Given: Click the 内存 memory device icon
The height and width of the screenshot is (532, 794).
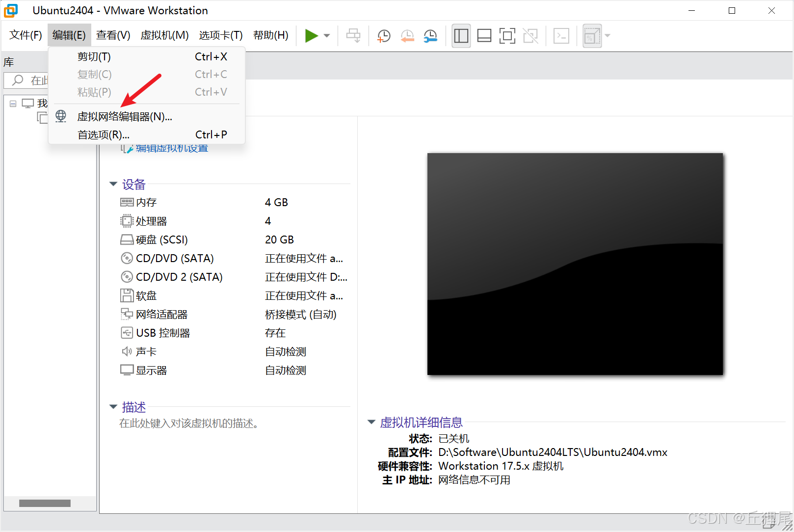Looking at the screenshot, I should point(127,202).
